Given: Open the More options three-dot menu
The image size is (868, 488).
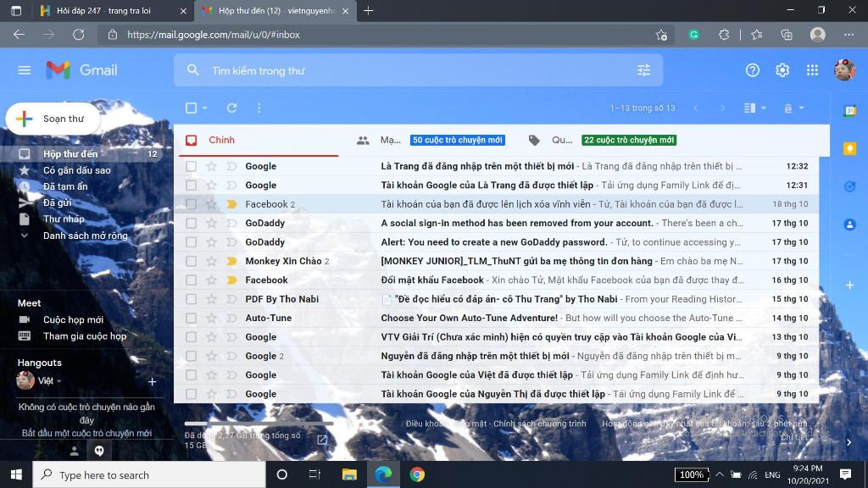Looking at the screenshot, I should tap(259, 108).
